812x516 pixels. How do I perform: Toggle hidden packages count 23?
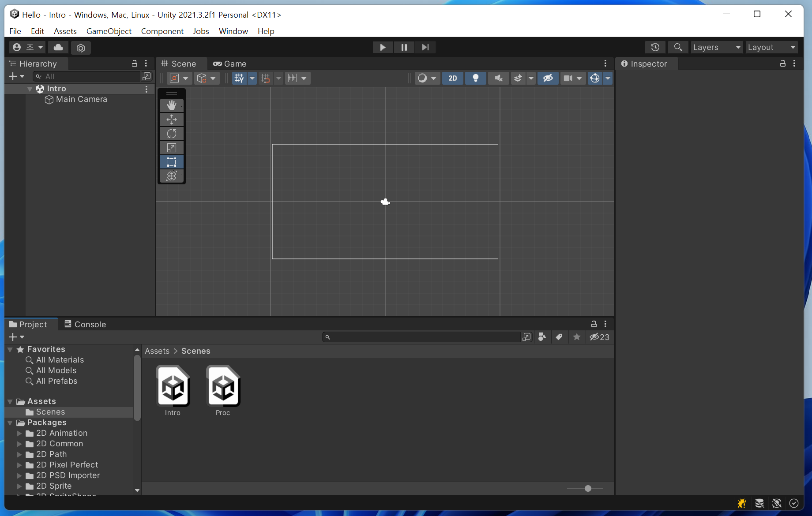[600, 337]
